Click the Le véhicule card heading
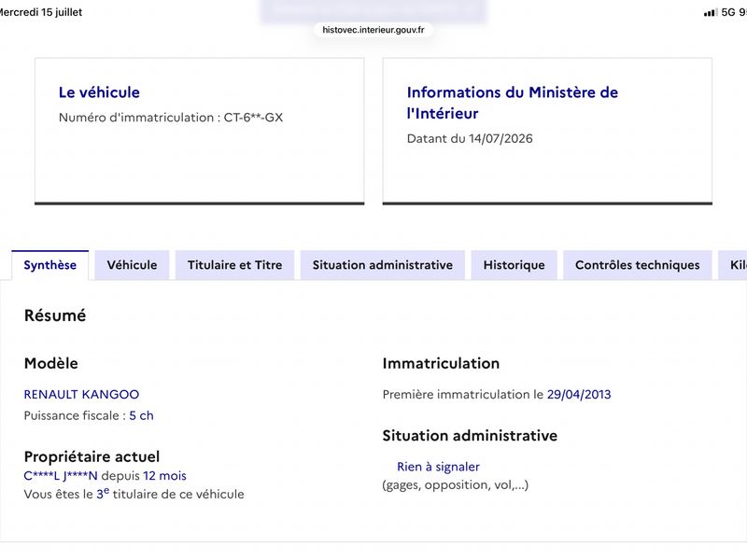The image size is (747, 560). point(99,92)
